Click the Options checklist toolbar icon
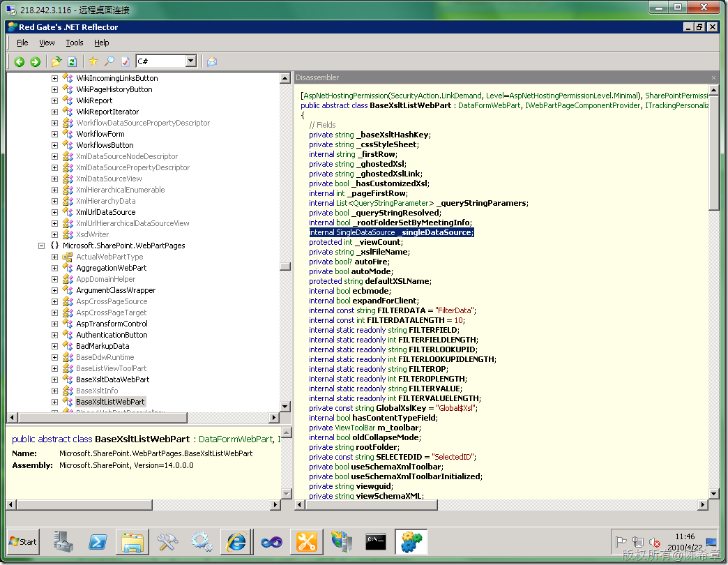This screenshot has height=565, width=728. click(x=125, y=61)
